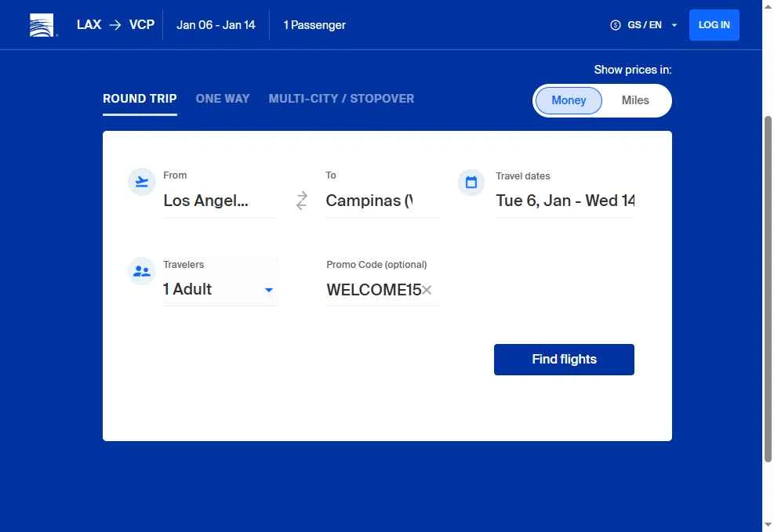Edit the From field Los Angeles
Screen dimensions: 774x532
tap(219, 201)
